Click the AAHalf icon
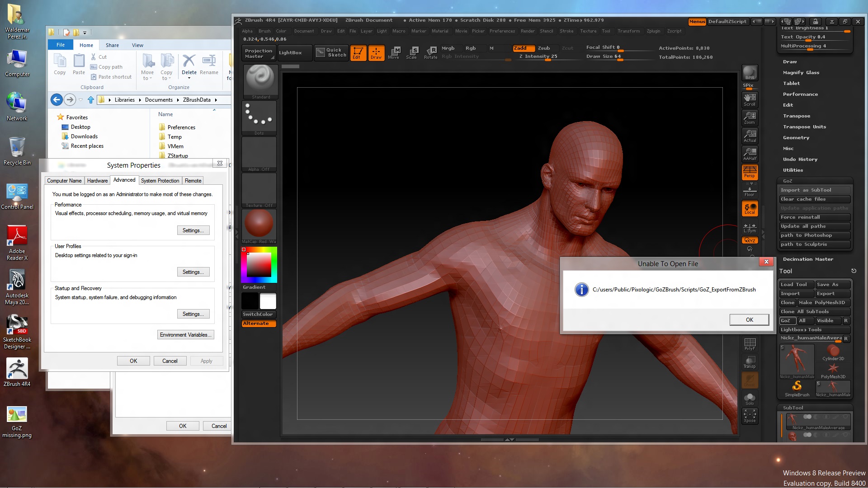Image resolution: width=868 pixels, height=488 pixels. click(750, 154)
